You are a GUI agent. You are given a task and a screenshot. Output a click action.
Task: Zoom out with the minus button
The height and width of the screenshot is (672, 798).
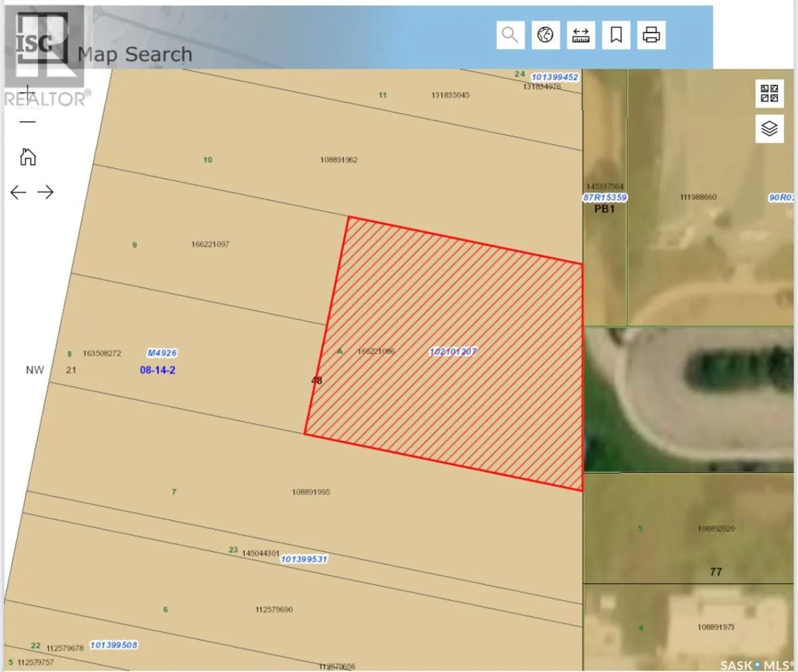(x=28, y=122)
